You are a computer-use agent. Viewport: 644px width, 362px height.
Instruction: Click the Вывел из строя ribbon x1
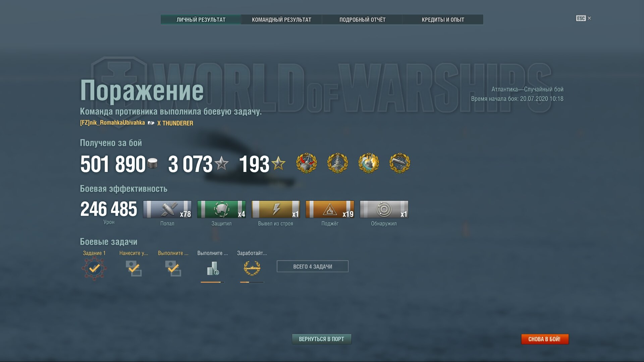(x=276, y=209)
